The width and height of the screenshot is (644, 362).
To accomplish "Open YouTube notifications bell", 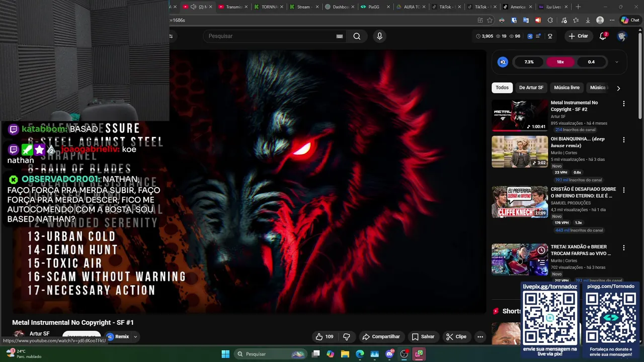I will (x=603, y=36).
